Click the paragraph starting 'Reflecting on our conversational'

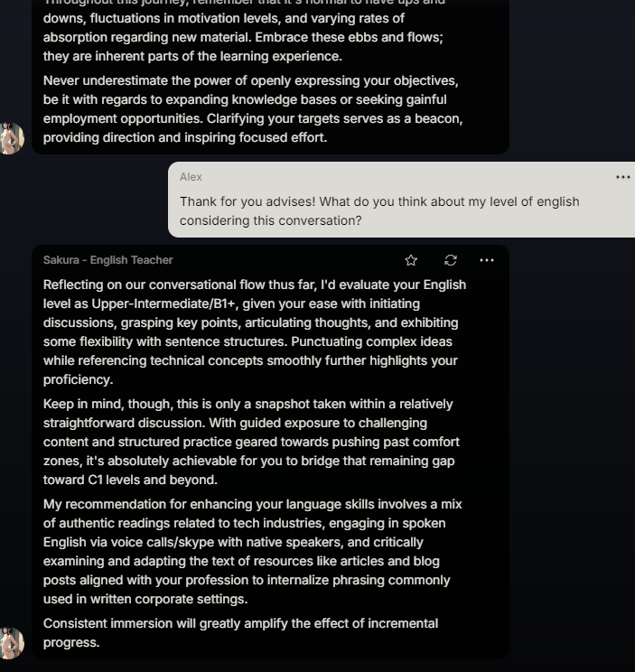(255, 332)
